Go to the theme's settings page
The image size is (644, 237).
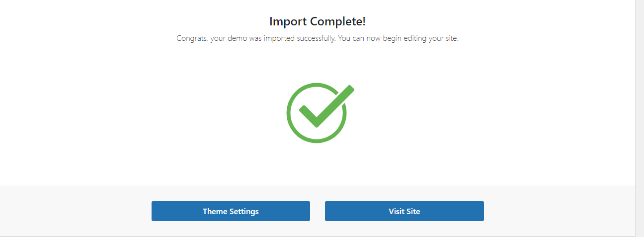(x=231, y=211)
